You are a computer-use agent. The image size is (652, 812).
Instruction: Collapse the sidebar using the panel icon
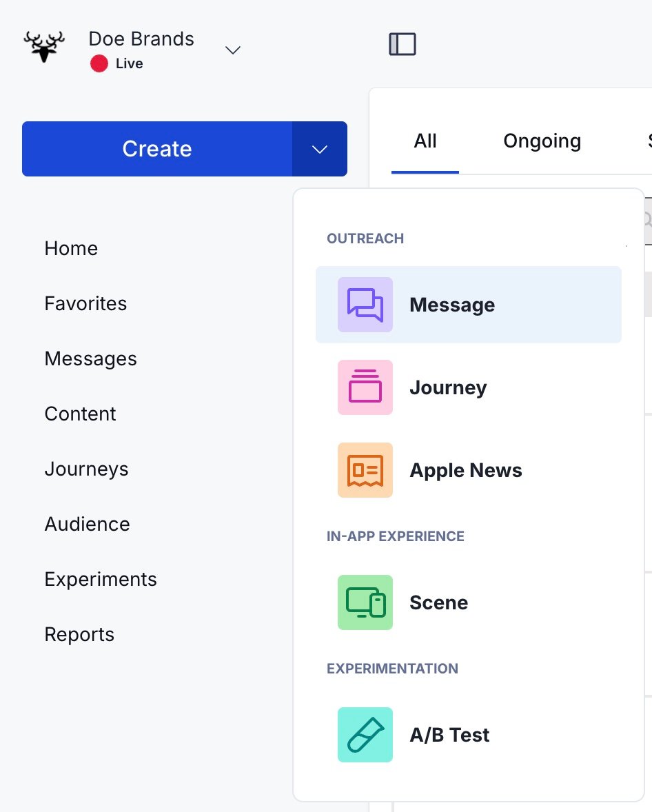(402, 43)
